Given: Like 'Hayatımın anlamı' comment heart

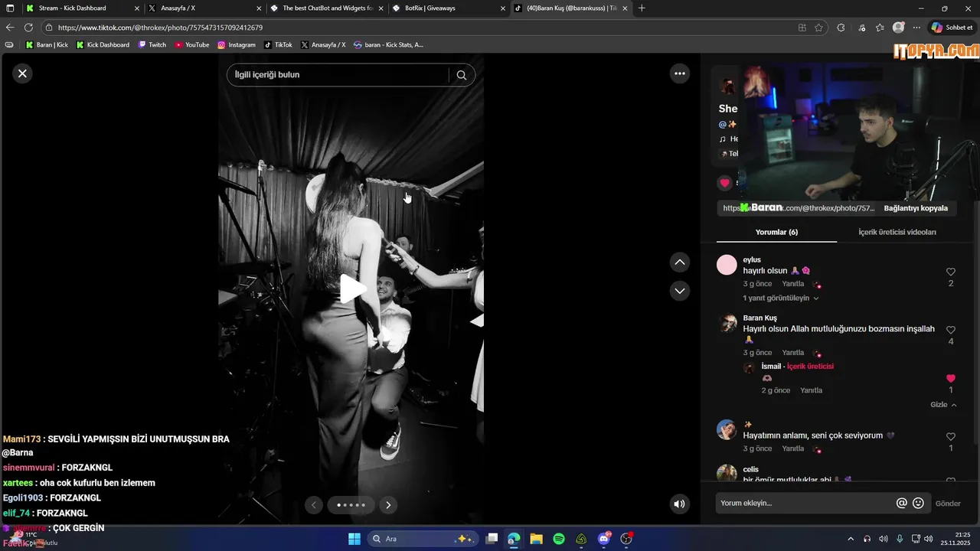Looking at the screenshot, I should (951, 436).
